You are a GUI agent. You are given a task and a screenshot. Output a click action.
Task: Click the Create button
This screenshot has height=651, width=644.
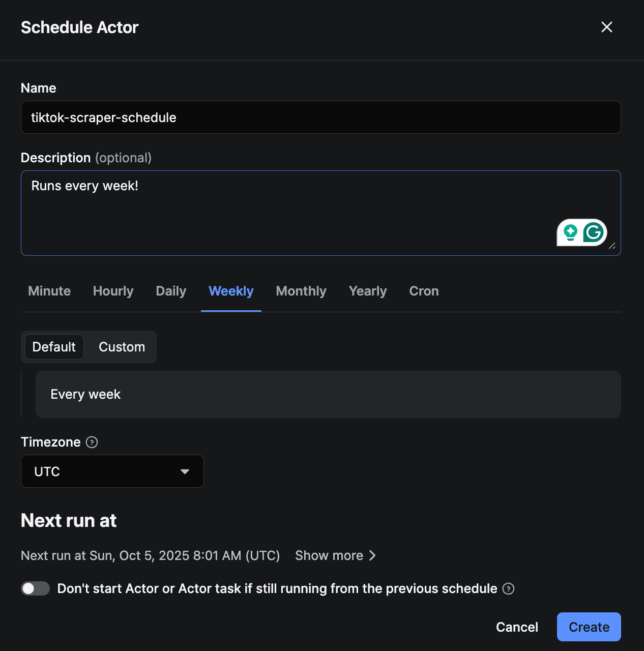coord(589,627)
